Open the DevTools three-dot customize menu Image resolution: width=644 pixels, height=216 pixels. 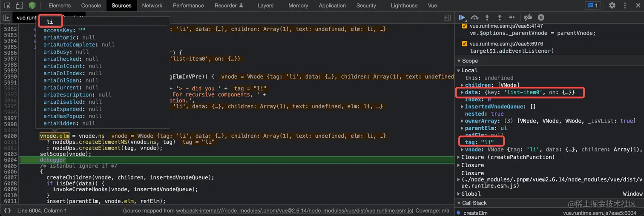(624, 6)
